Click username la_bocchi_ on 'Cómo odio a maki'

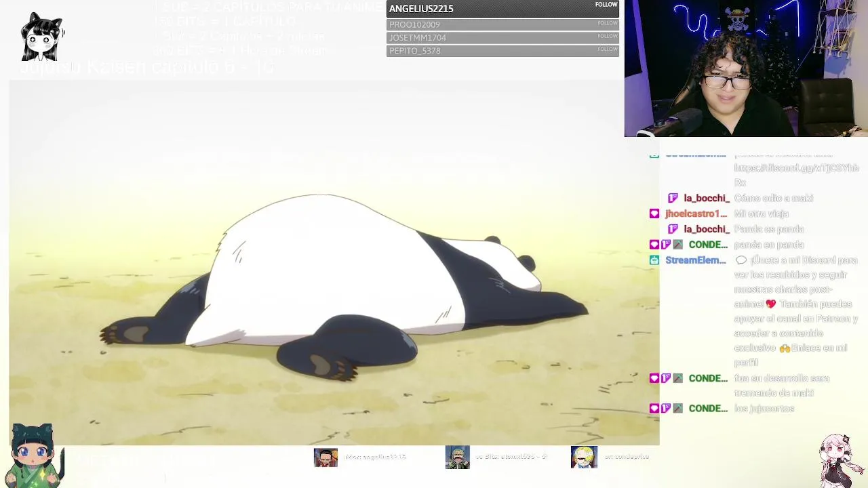(707, 198)
